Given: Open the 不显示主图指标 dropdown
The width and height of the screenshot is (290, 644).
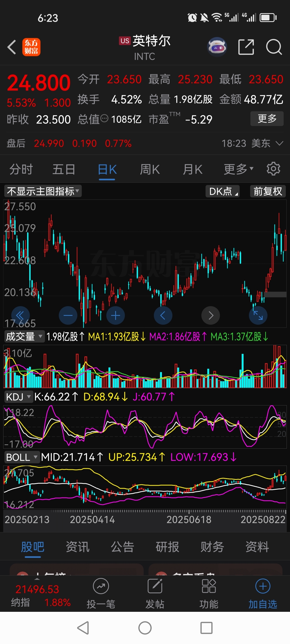Looking at the screenshot, I should pos(43,191).
